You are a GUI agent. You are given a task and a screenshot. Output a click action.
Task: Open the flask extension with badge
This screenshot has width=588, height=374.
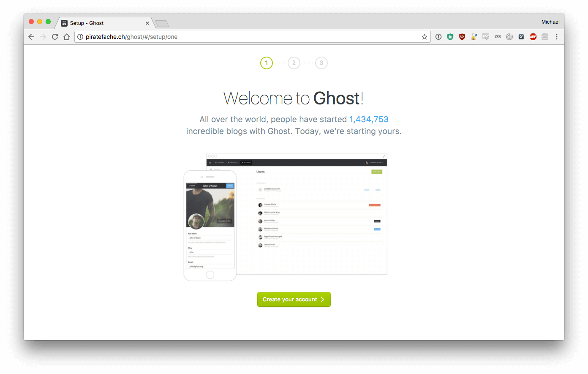coord(474,37)
